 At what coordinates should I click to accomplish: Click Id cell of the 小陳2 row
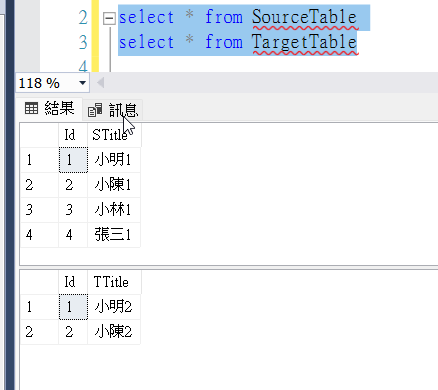(x=73, y=332)
